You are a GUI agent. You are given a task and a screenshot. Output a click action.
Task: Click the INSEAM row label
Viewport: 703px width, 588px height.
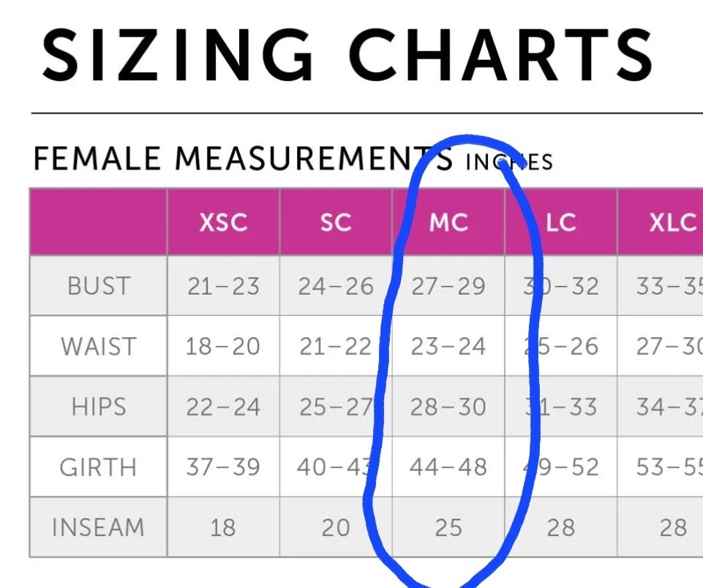[98, 527]
